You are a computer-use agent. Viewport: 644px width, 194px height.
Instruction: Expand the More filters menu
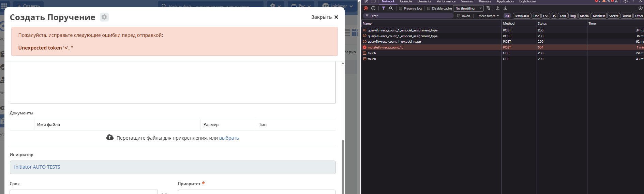(x=488, y=16)
